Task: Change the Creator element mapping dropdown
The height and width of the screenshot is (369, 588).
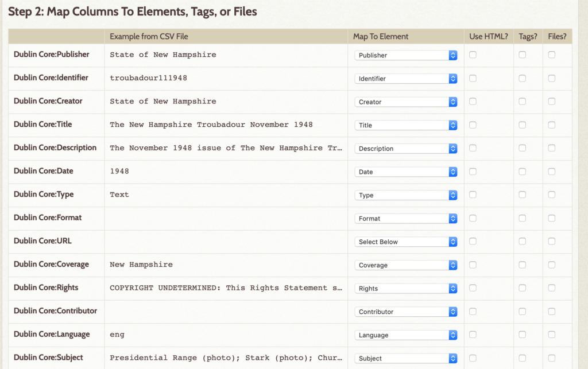Action: click(406, 102)
